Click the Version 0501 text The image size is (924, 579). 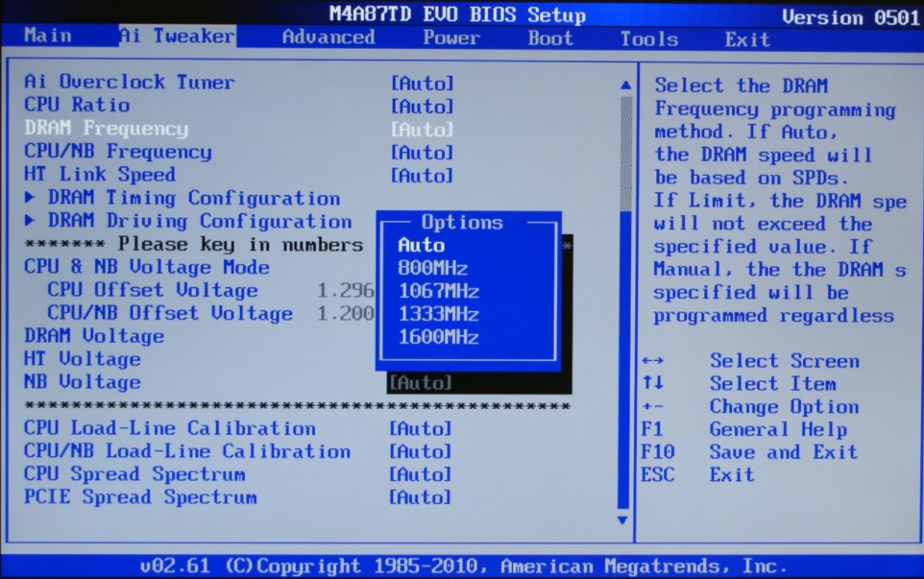(851, 17)
